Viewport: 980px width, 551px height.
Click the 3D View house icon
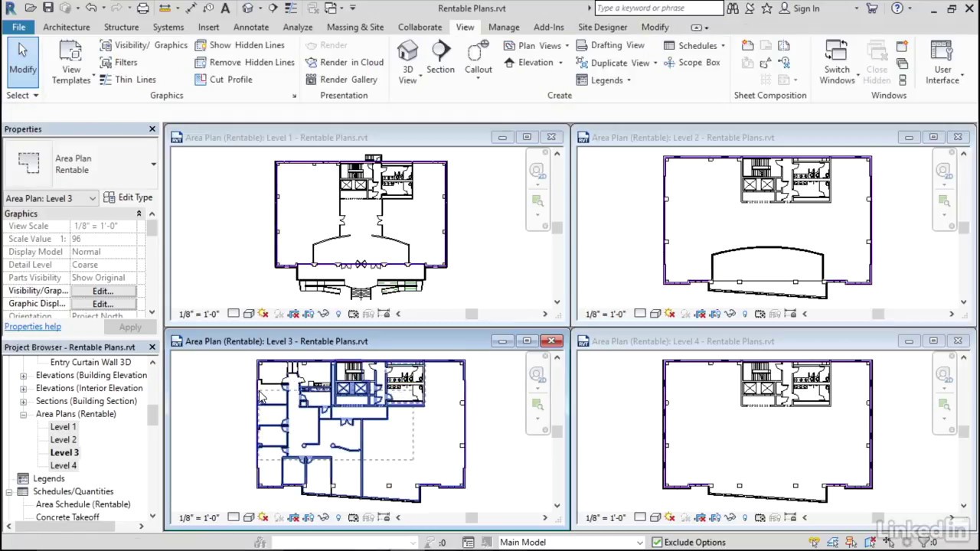coord(407,52)
